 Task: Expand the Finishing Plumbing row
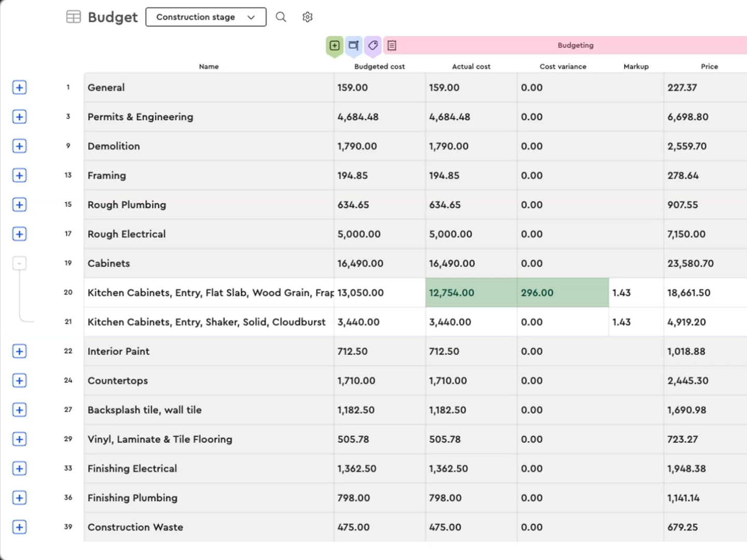(x=19, y=498)
